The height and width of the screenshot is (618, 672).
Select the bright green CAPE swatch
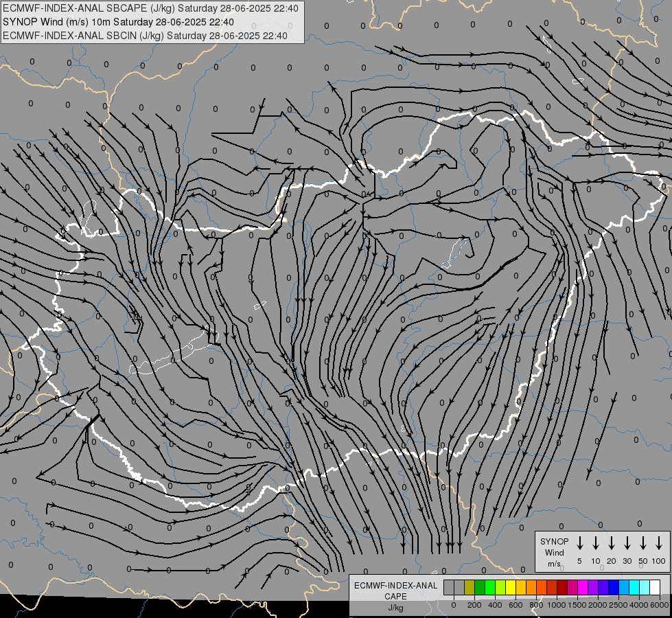490,587
